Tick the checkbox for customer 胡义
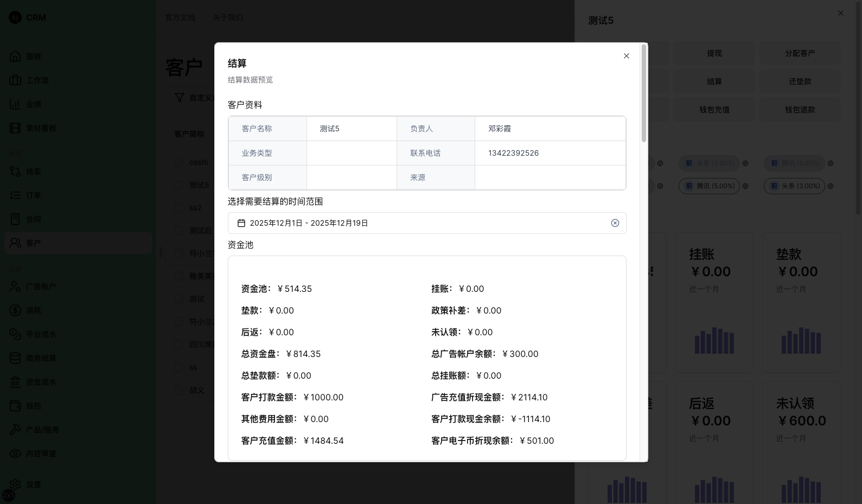The height and width of the screenshot is (504, 862). point(178,390)
